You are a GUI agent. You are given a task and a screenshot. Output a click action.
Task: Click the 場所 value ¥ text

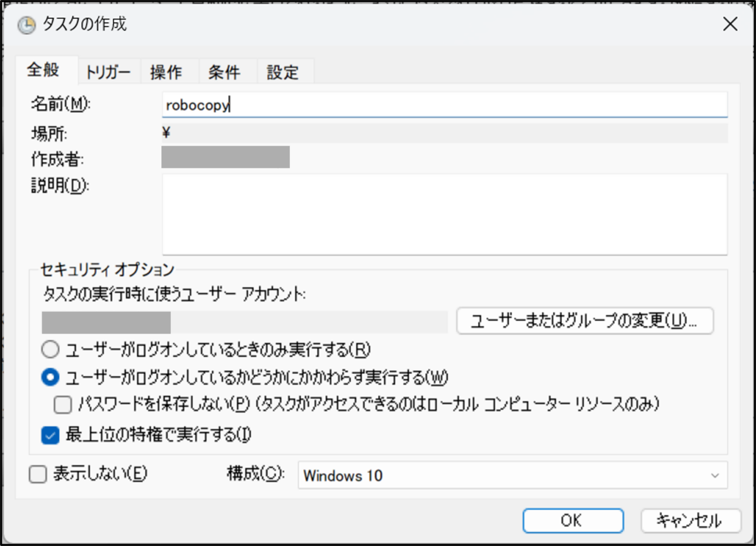click(x=168, y=132)
